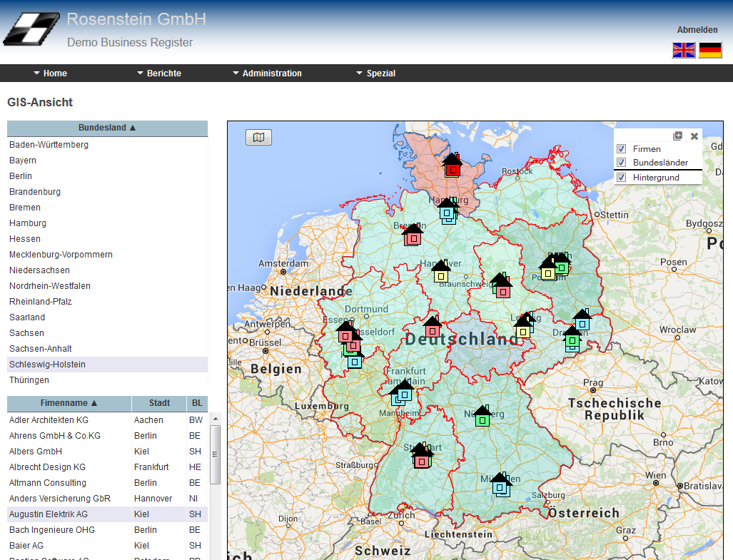Disable the Hintergrund layer checkbox

[x=621, y=177]
